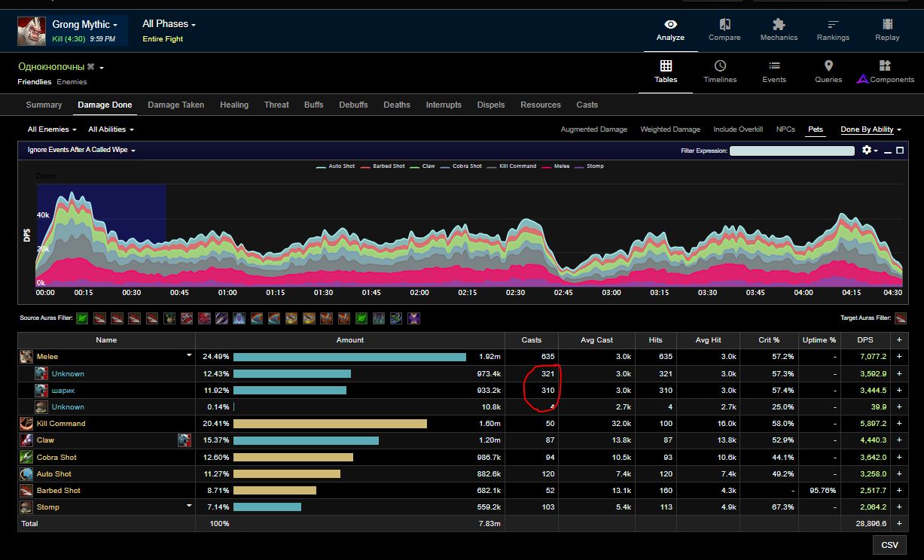Toggle the Barbed Shot legend swatch
Screen dimensions: 924x560
pyautogui.click(x=366, y=166)
